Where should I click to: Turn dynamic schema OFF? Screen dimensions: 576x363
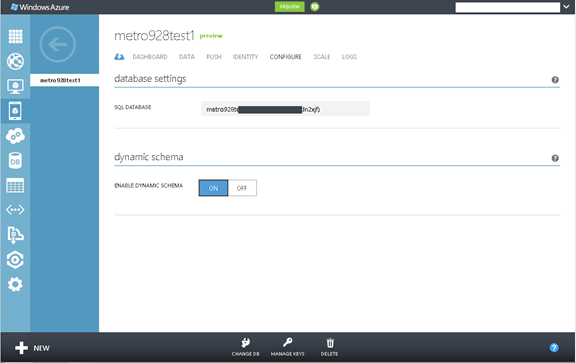[x=242, y=188]
